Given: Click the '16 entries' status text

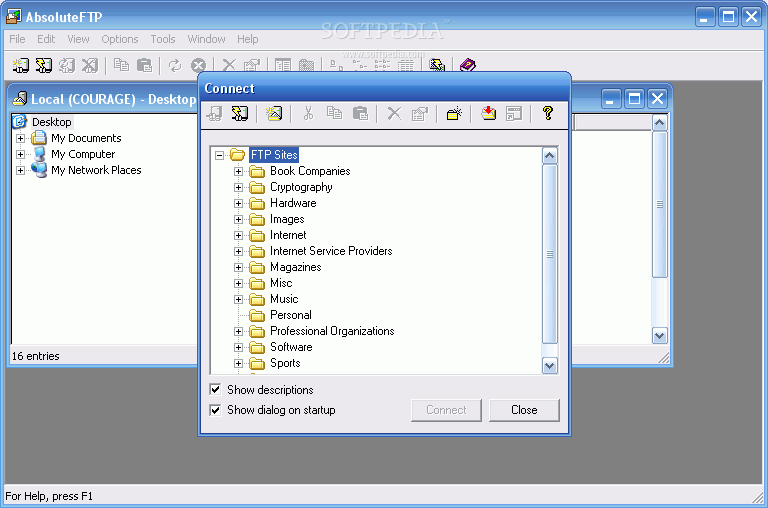Looking at the screenshot, I should point(36,356).
